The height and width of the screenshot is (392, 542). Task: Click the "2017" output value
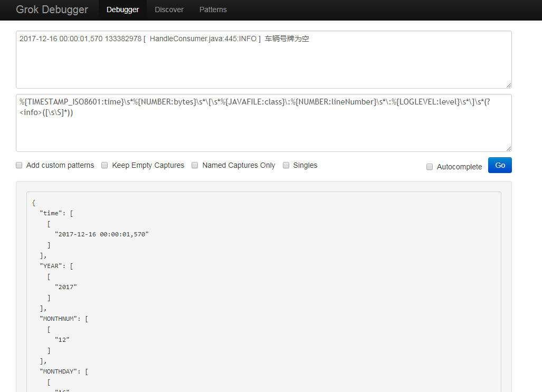click(x=65, y=287)
